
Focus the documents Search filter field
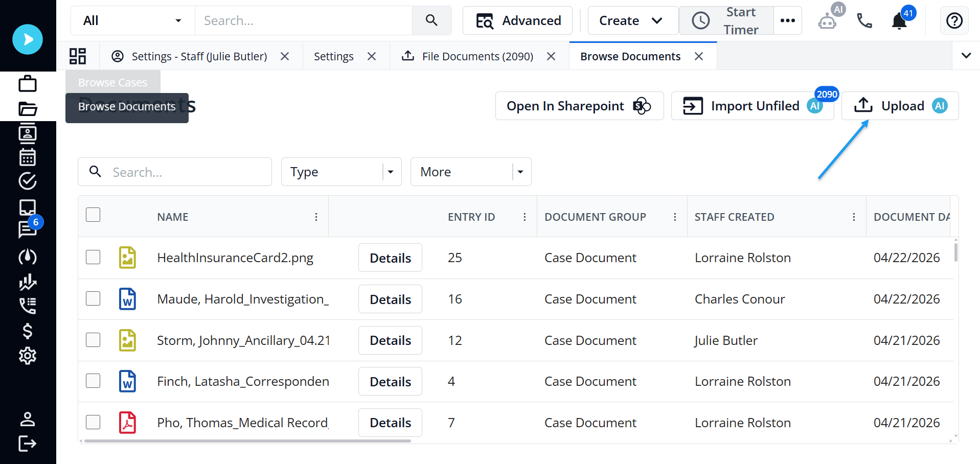click(x=175, y=172)
